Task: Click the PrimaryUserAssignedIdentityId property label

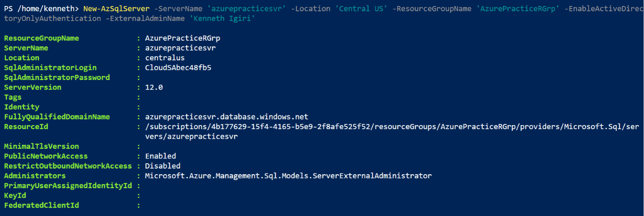Action: 68,185
